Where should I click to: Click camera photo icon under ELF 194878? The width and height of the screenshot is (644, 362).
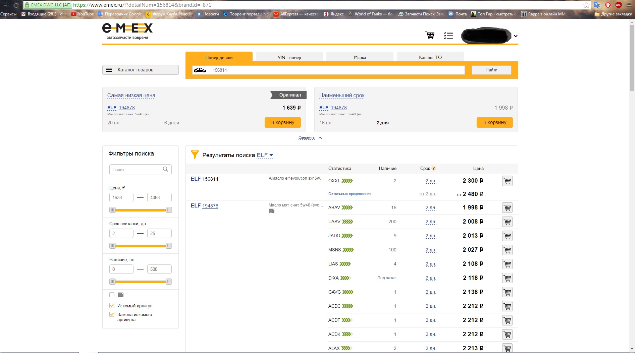271,211
